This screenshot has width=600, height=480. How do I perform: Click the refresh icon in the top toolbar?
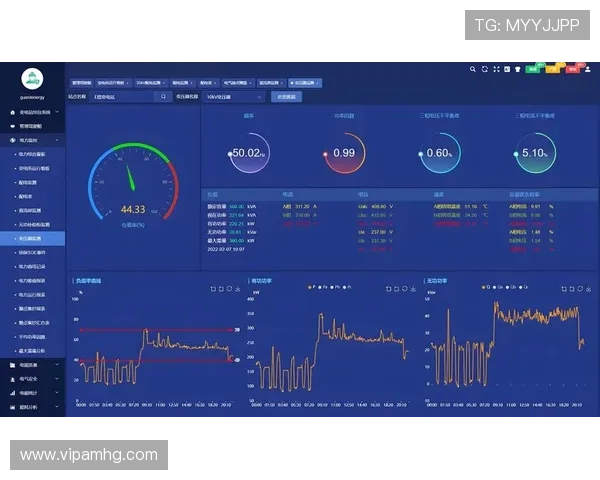pyautogui.click(x=484, y=69)
